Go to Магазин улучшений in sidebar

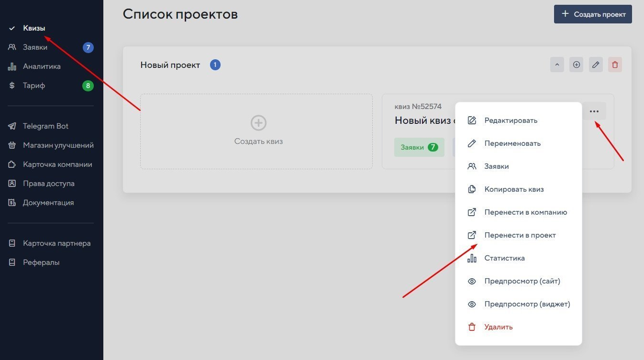(x=58, y=145)
